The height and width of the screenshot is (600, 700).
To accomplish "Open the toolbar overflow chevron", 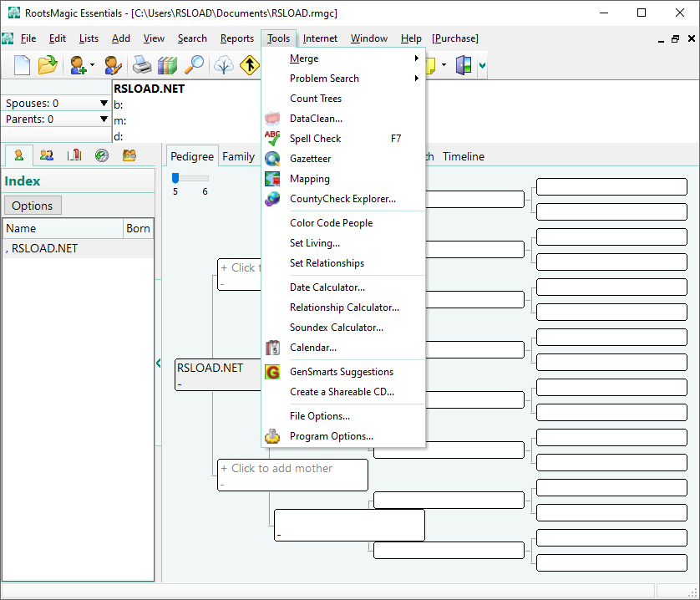I will click(482, 66).
